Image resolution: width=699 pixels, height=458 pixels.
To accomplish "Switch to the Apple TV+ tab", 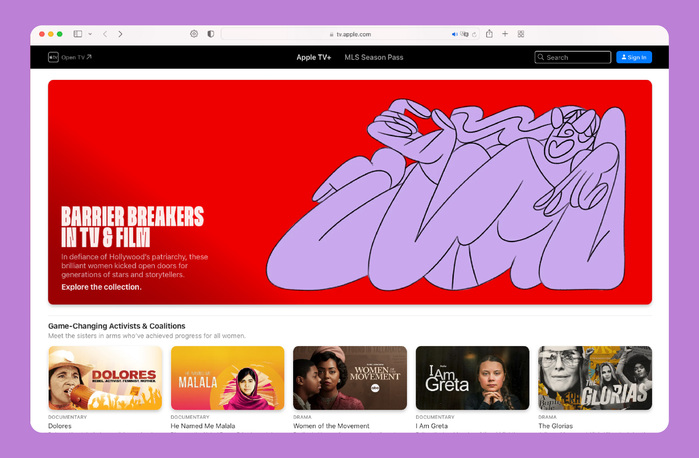I will point(314,57).
